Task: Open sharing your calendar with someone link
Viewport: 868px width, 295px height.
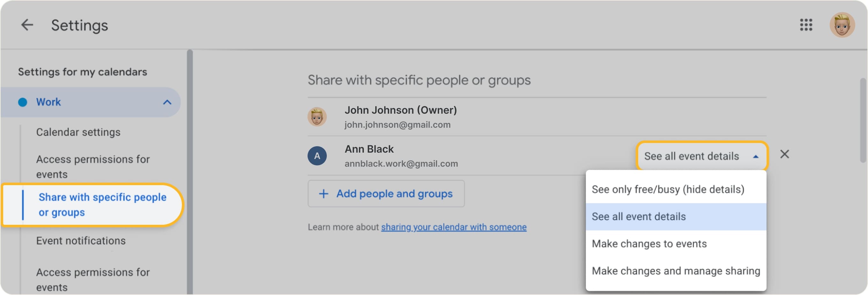Action: point(453,227)
